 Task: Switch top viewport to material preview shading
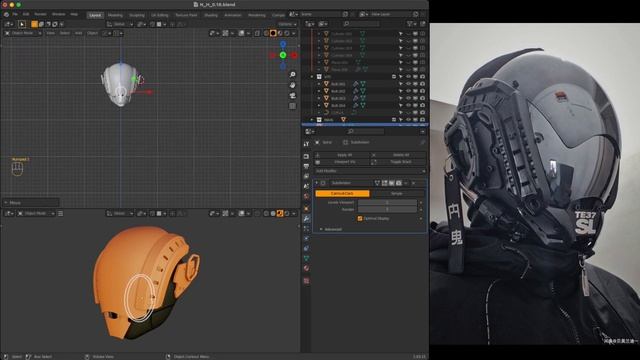coord(280,33)
